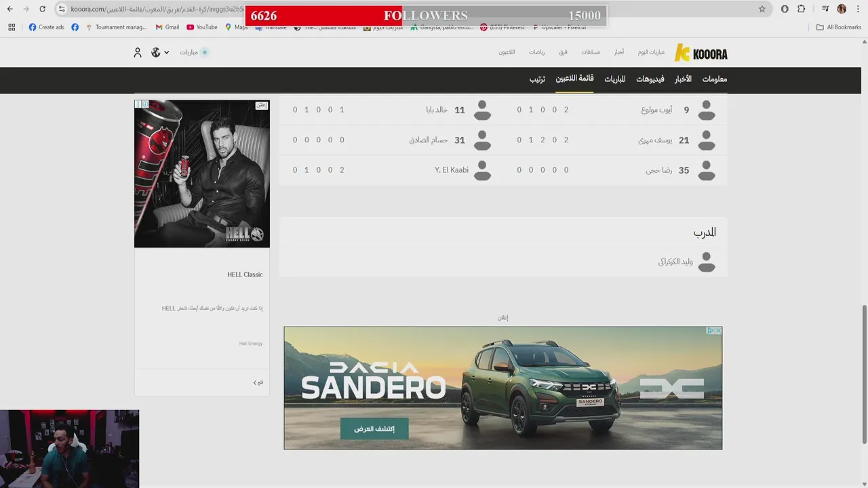The image size is (868, 488).
Task: Toggle the live matches مباريات indicator
Action: (194, 52)
